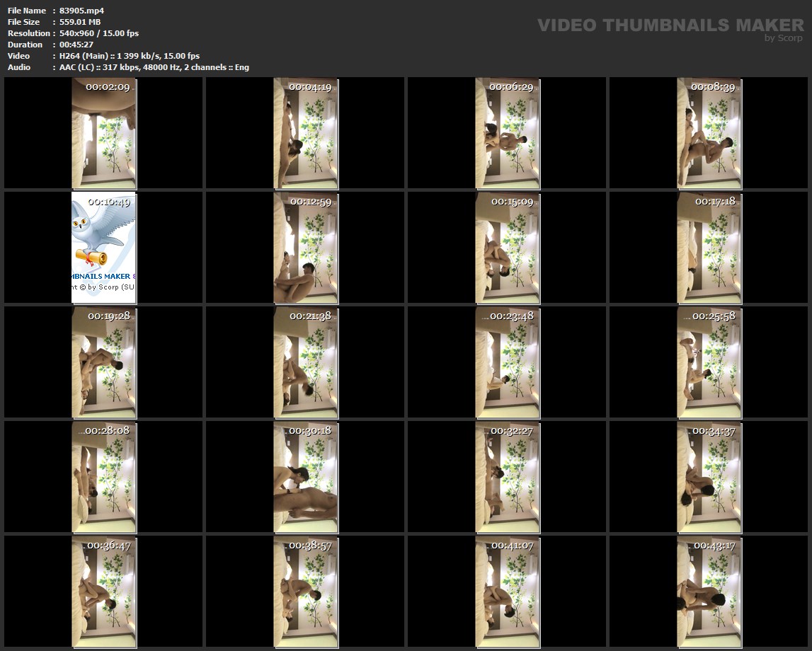Select the thumbnail stamped 00:17:18
This screenshot has height=651, width=812.
(709, 248)
